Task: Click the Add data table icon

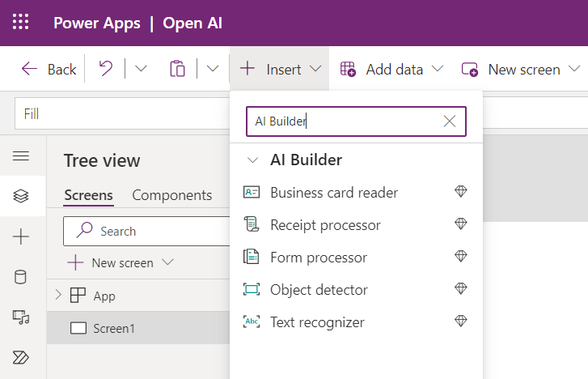Action: click(x=348, y=70)
